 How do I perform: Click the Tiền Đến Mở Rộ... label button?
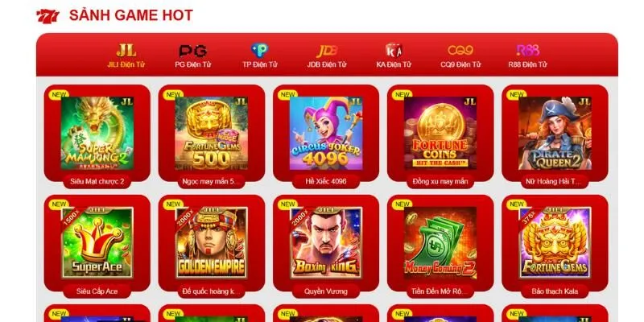[x=440, y=291]
